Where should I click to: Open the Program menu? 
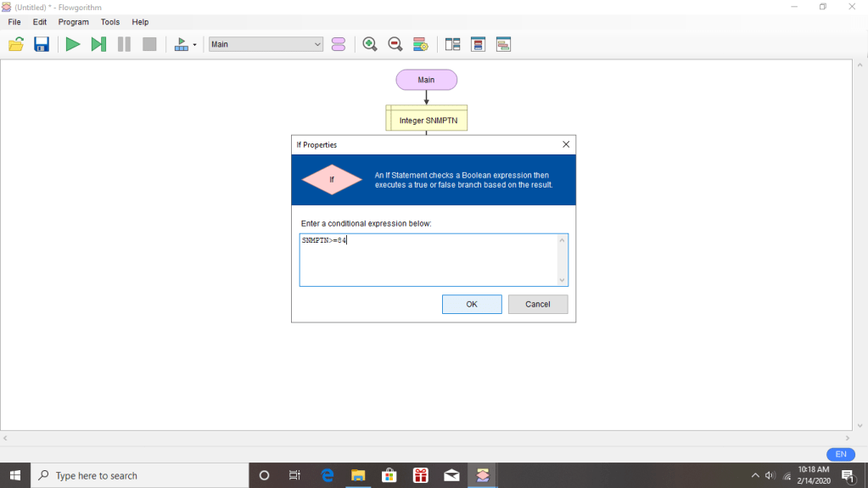coord(73,22)
